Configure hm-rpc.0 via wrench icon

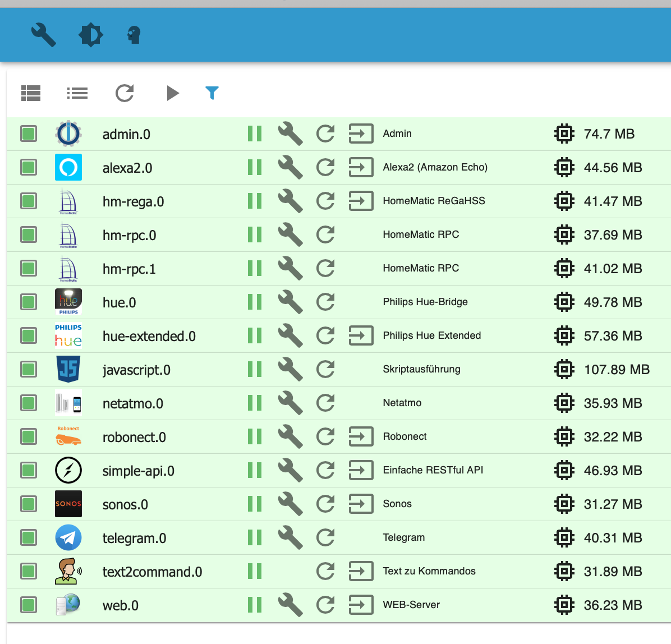[x=290, y=234]
